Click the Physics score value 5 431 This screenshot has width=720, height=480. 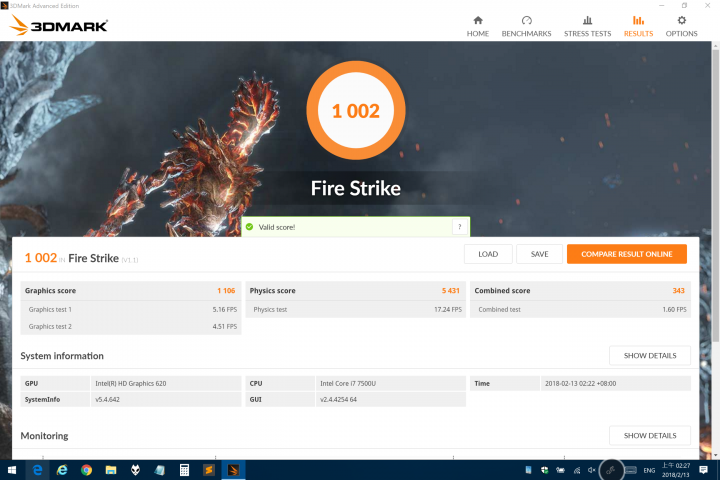click(x=450, y=291)
